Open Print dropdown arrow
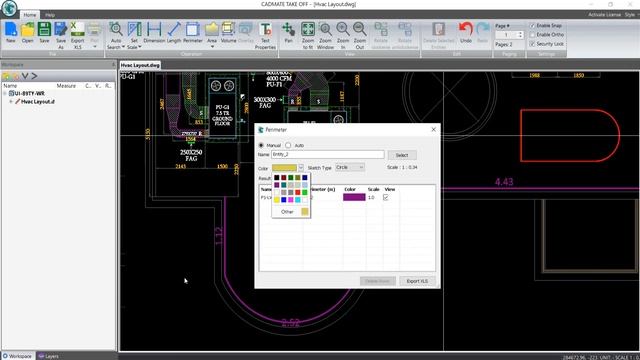640x360 pixels. [94, 47]
